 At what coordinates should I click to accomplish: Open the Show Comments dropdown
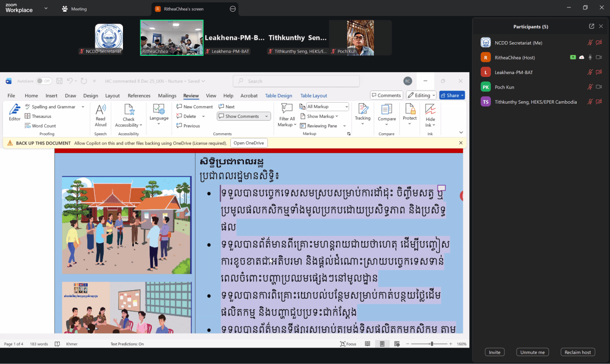[x=267, y=116]
